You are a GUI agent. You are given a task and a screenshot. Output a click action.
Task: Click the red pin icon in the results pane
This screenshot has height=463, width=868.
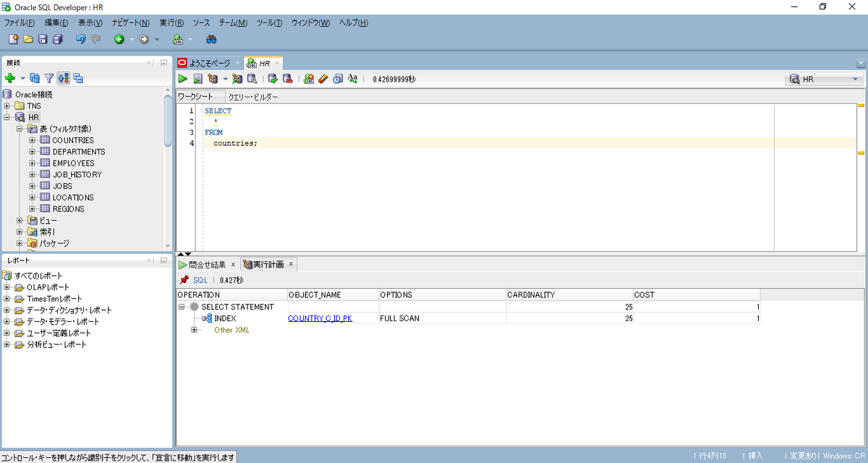184,280
